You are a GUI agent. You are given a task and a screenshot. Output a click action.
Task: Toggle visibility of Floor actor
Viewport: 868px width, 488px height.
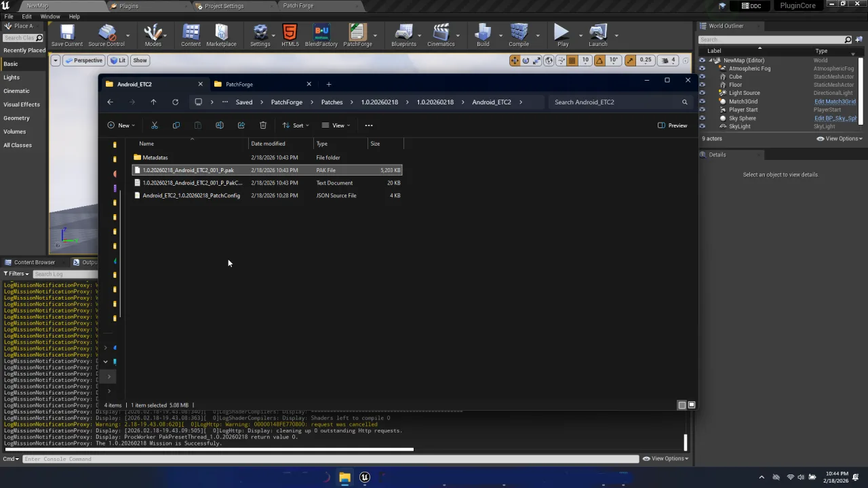[x=703, y=85]
